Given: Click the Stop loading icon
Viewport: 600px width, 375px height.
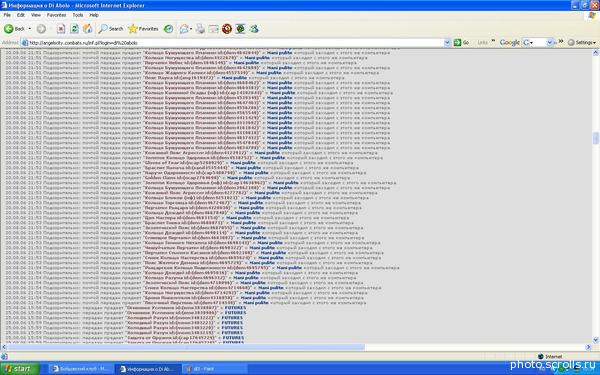Looking at the screenshot, I should point(61,29).
